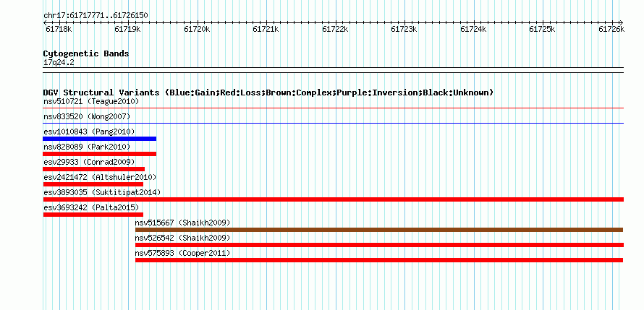This screenshot has height=310, width=644.
Task: Click the red esv29933 loss bar
Action: coord(93,169)
